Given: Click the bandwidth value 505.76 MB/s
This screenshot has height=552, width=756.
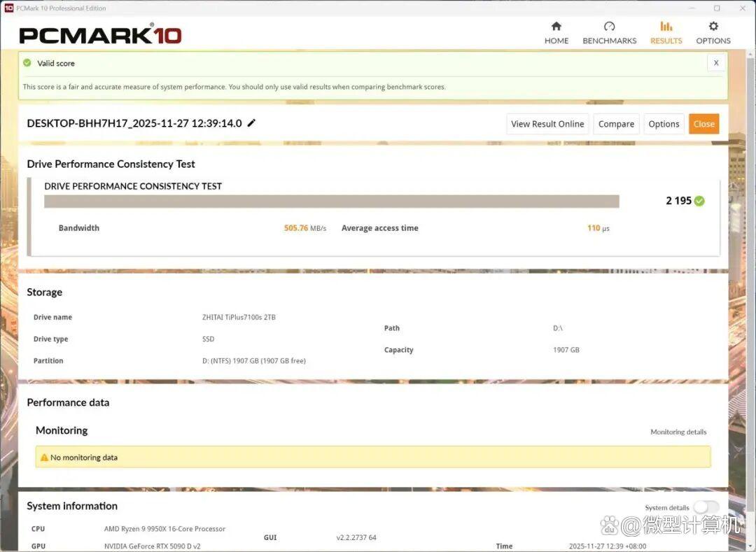Looking at the screenshot, I should click(x=304, y=228).
